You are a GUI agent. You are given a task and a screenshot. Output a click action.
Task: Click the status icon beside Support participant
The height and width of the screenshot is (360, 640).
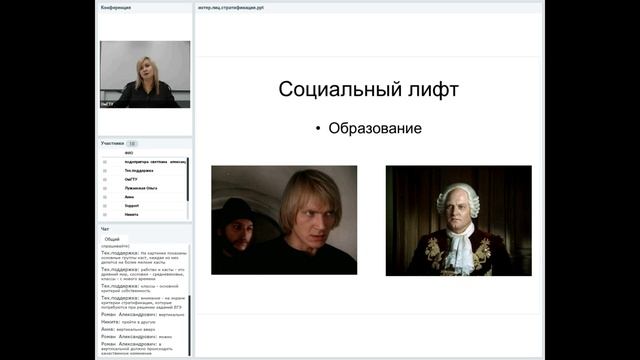pos(105,206)
